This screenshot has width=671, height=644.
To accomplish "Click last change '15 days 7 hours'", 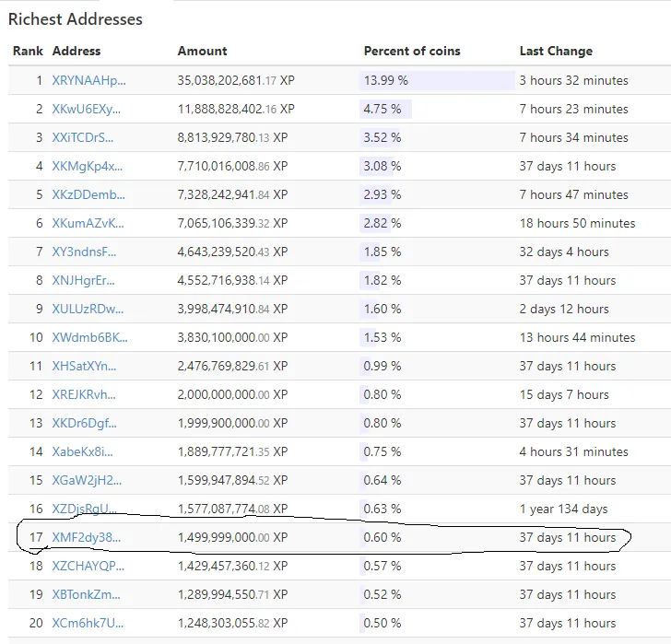I will [x=564, y=394].
